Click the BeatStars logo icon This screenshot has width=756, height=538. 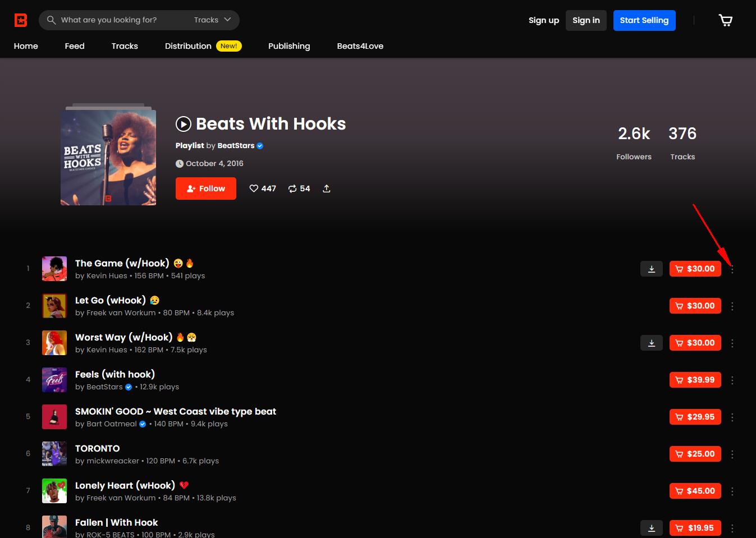click(21, 20)
